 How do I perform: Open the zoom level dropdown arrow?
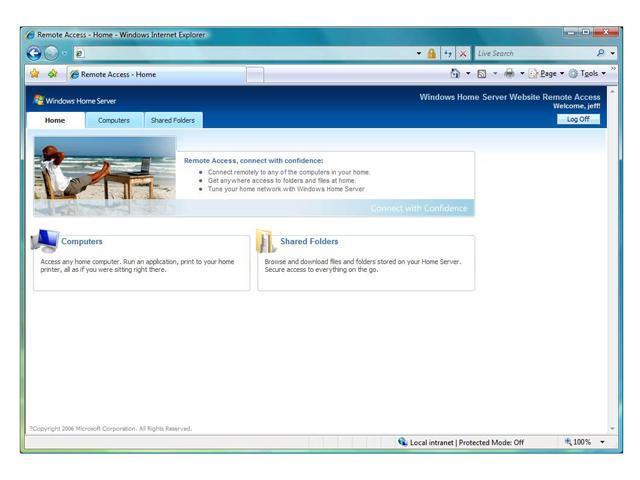click(x=602, y=442)
